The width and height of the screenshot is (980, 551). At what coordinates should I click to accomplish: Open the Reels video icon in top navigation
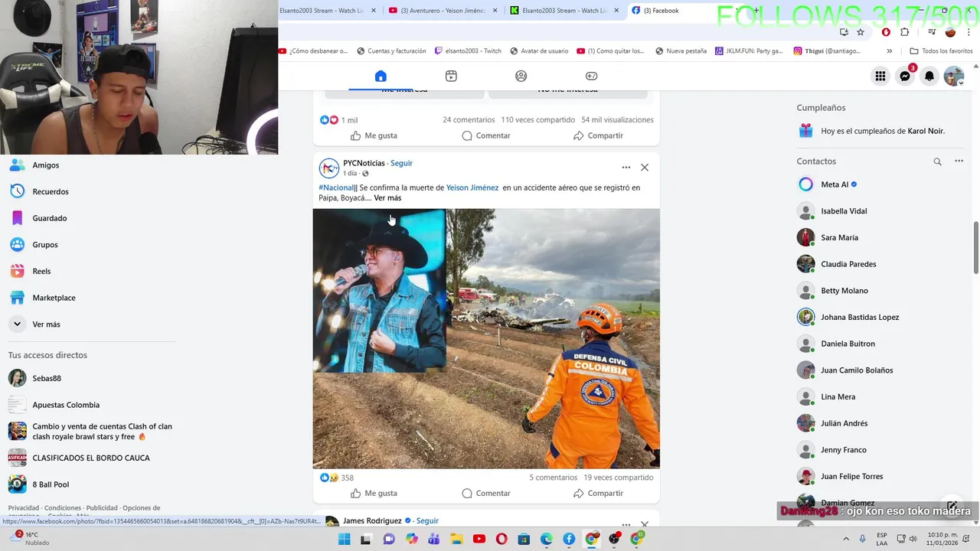[x=451, y=76]
